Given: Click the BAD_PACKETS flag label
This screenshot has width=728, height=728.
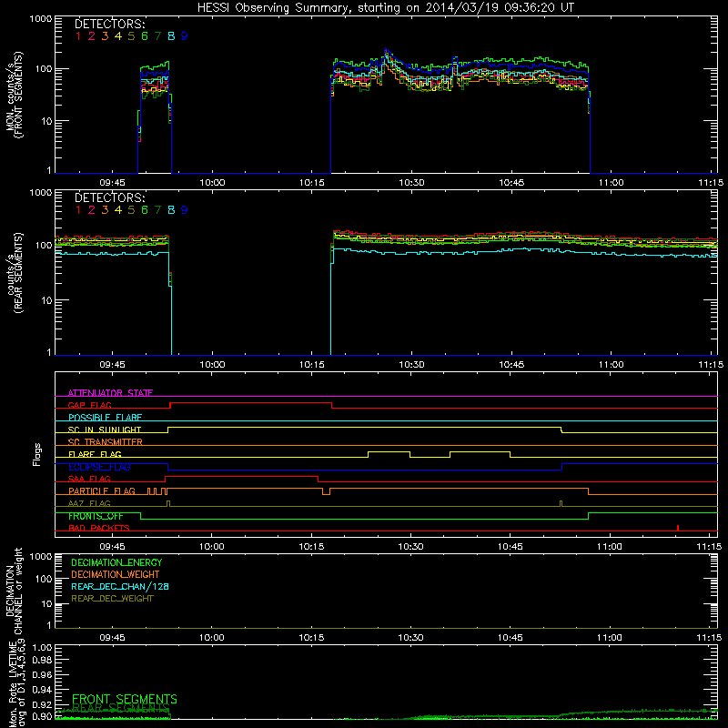Looking at the screenshot, I should tap(99, 528).
